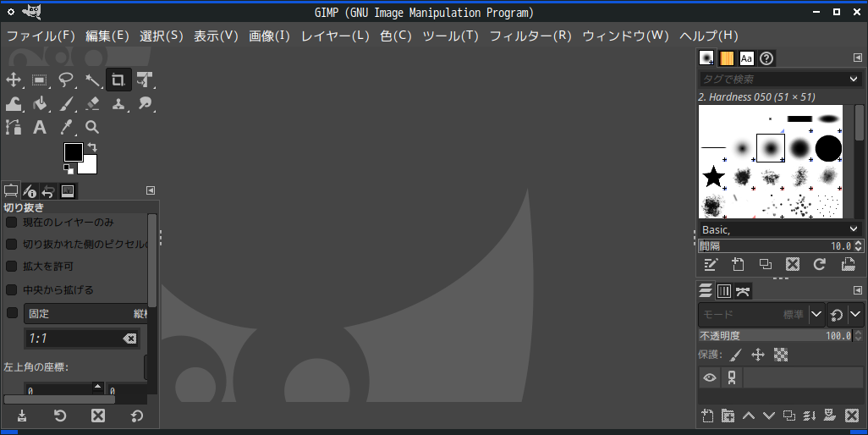
Task: Open brush as image icon
Action: point(848,265)
